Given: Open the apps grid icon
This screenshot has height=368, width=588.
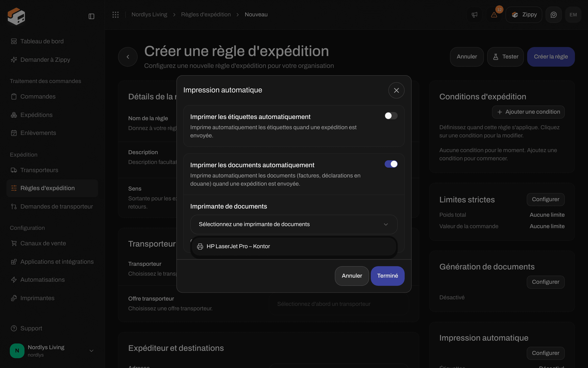Looking at the screenshot, I should (115, 15).
